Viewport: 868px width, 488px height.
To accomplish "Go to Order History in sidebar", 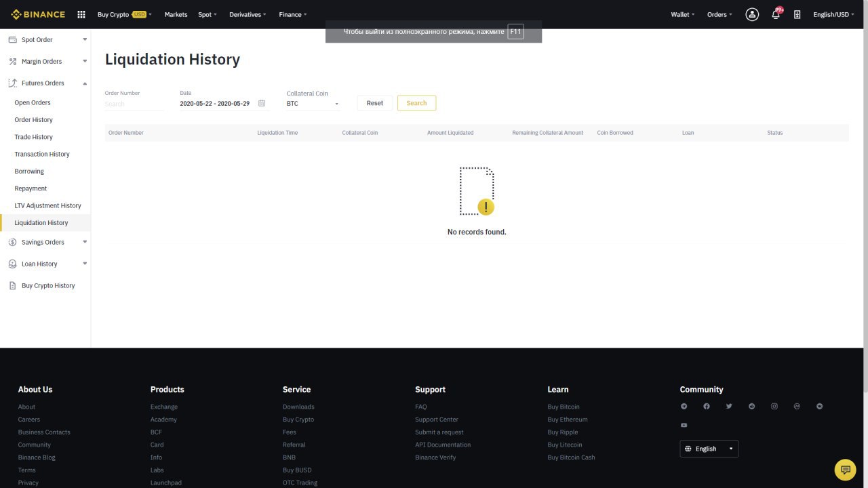I will 33,120.
